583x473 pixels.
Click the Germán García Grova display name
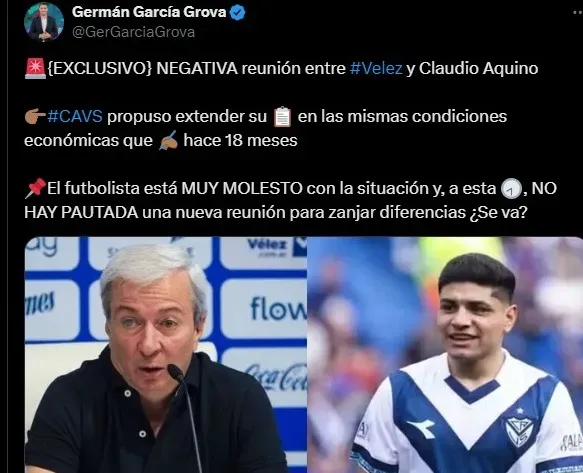tap(149, 12)
